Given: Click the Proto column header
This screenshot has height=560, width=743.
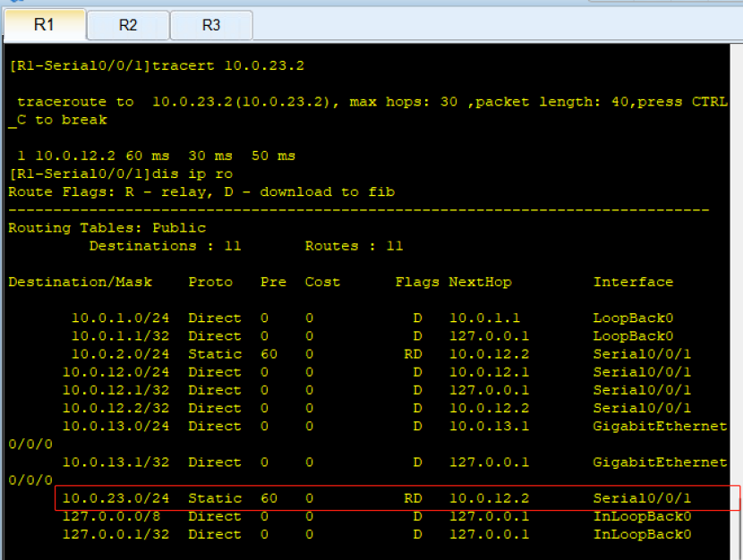Looking at the screenshot, I should 210,282.
